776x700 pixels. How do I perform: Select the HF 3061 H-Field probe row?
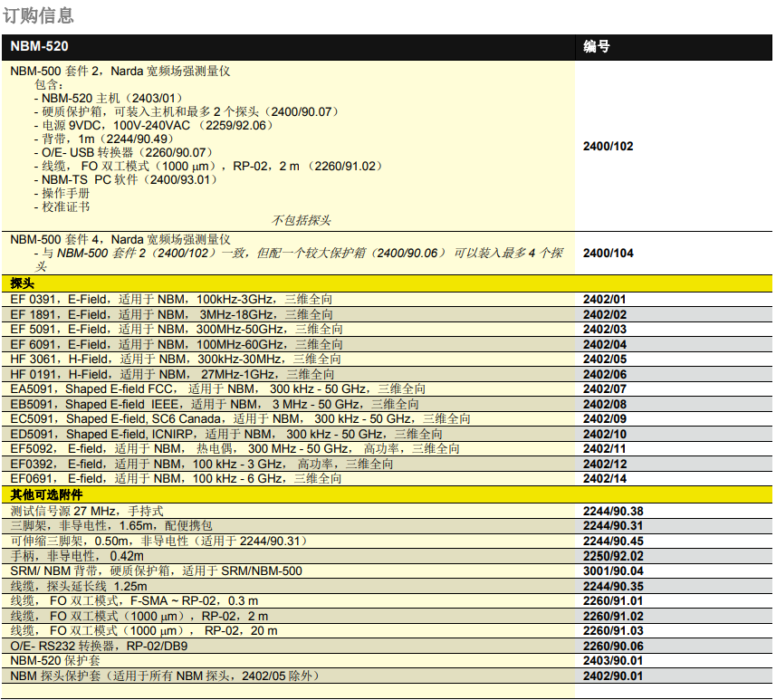pyautogui.click(x=172, y=360)
